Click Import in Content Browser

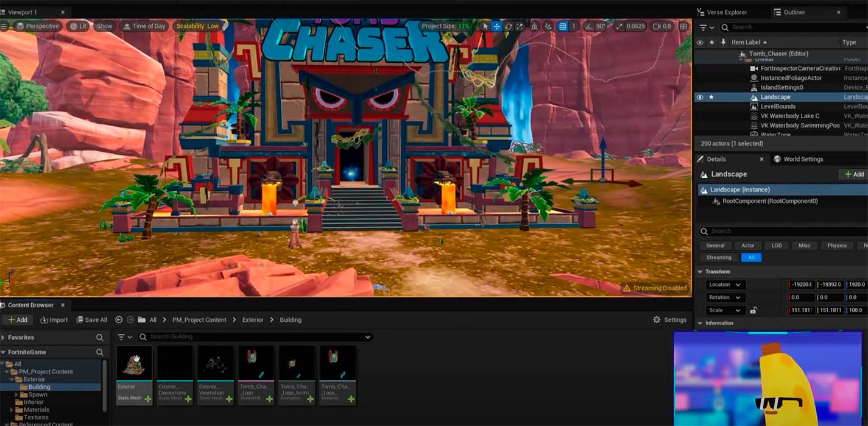[x=54, y=319]
